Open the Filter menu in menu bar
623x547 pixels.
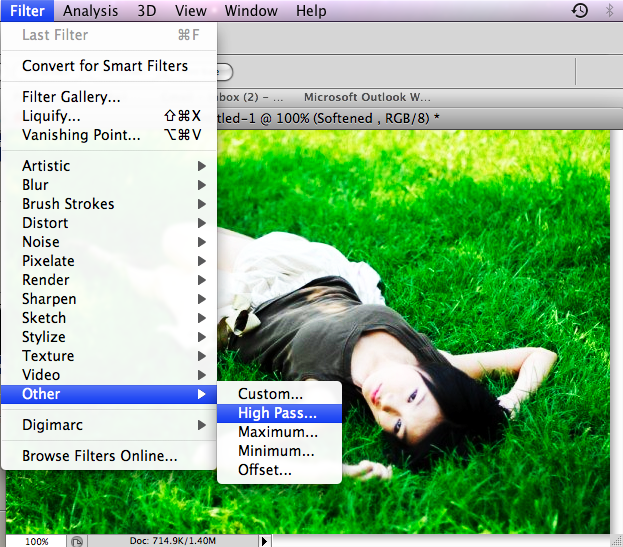(27, 11)
